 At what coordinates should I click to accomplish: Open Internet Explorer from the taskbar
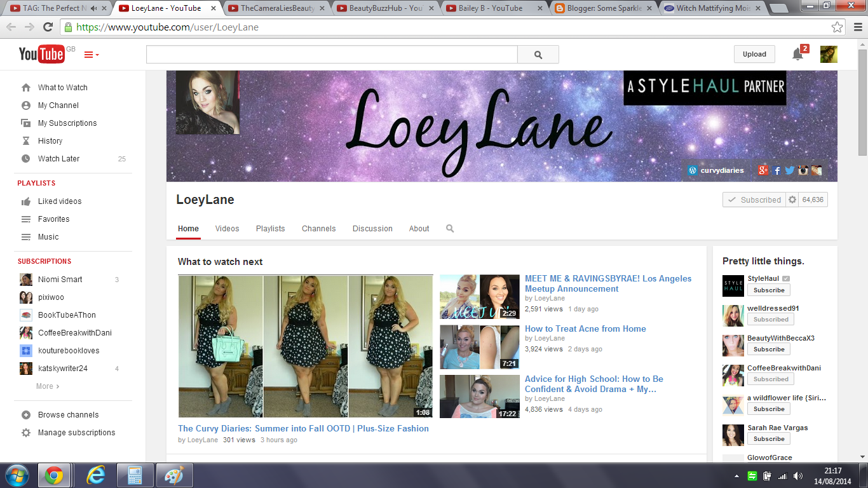click(x=97, y=475)
